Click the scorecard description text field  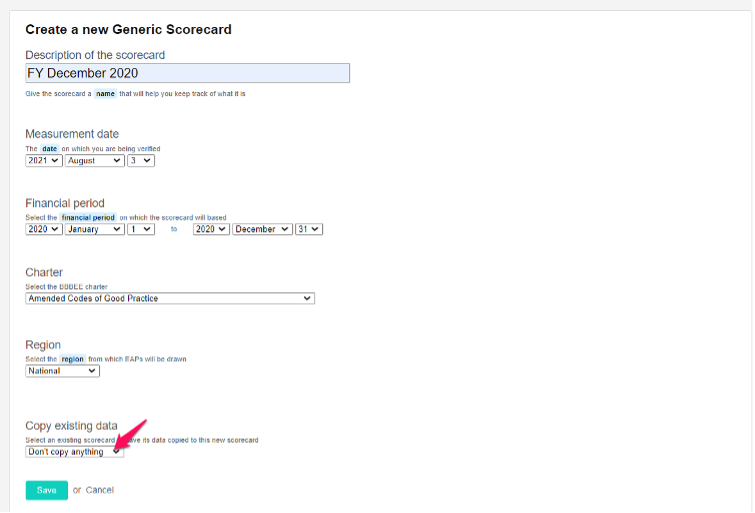[x=187, y=73]
